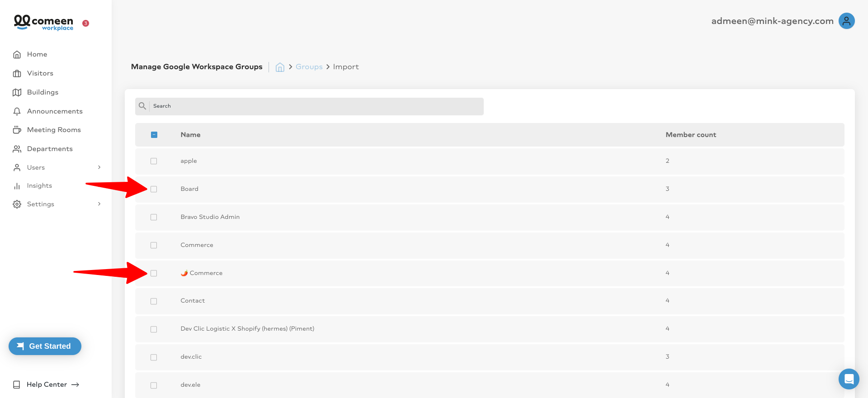The width and height of the screenshot is (868, 398).
Task: Click the Bravo Studio Admin name
Action: (210, 217)
